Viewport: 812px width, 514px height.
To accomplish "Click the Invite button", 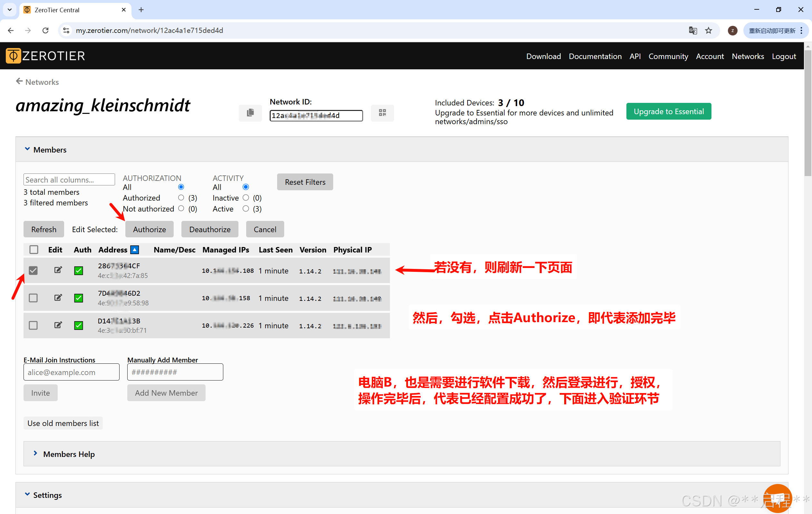I will click(41, 393).
